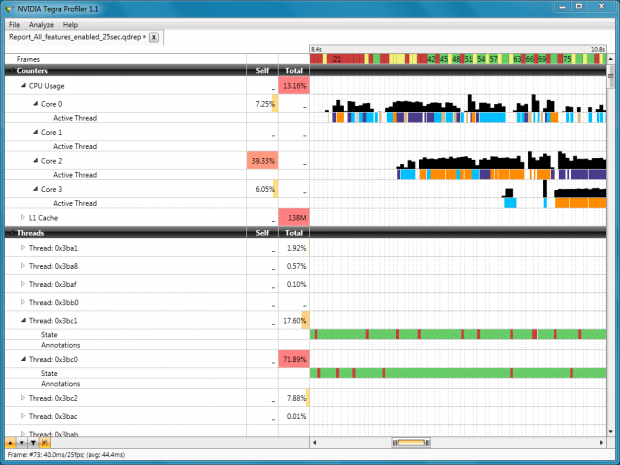Expand Thread: 0x3ba1
The image size is (620, 465).
23,248
